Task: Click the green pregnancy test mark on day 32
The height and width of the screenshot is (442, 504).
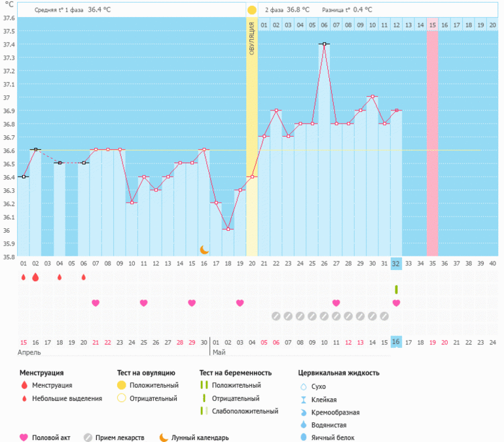Action: [x=396, y=290]
